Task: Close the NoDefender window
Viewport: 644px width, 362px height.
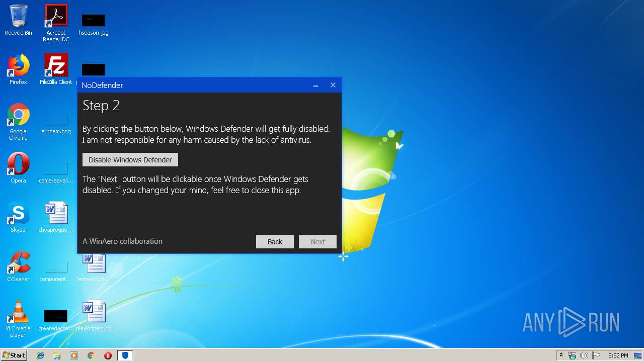Action: (x=333, y=85)
